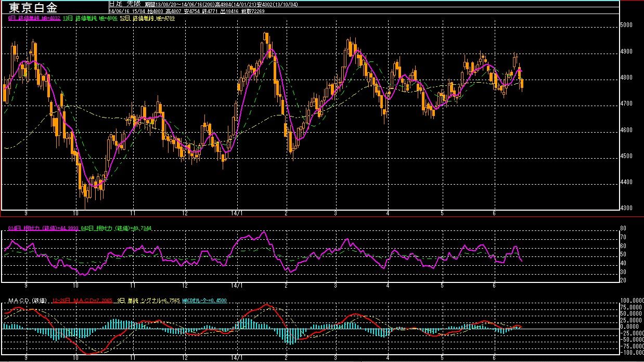The height and width of the screenshot is (362, 644).
Task: Click the 4900 price axis label
Action: click(627, 51)
